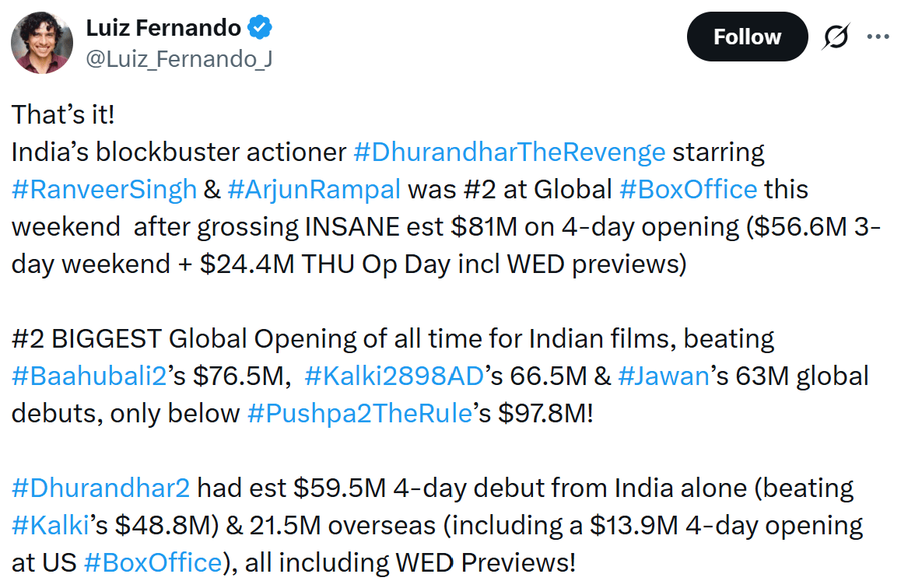
Task: Select the #Kalki2898AD hashtag
Action: point(394,376)
